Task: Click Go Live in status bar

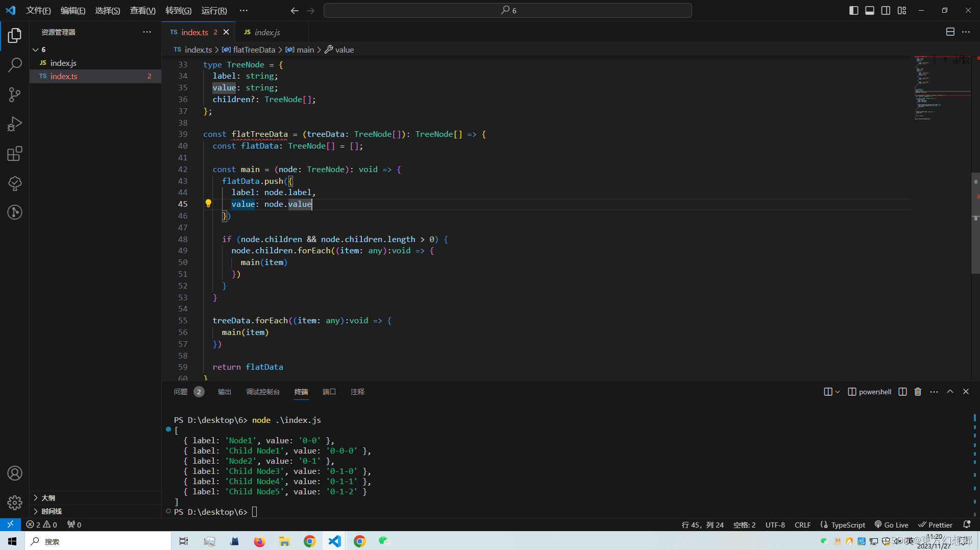Action: [x=892, y=525]
